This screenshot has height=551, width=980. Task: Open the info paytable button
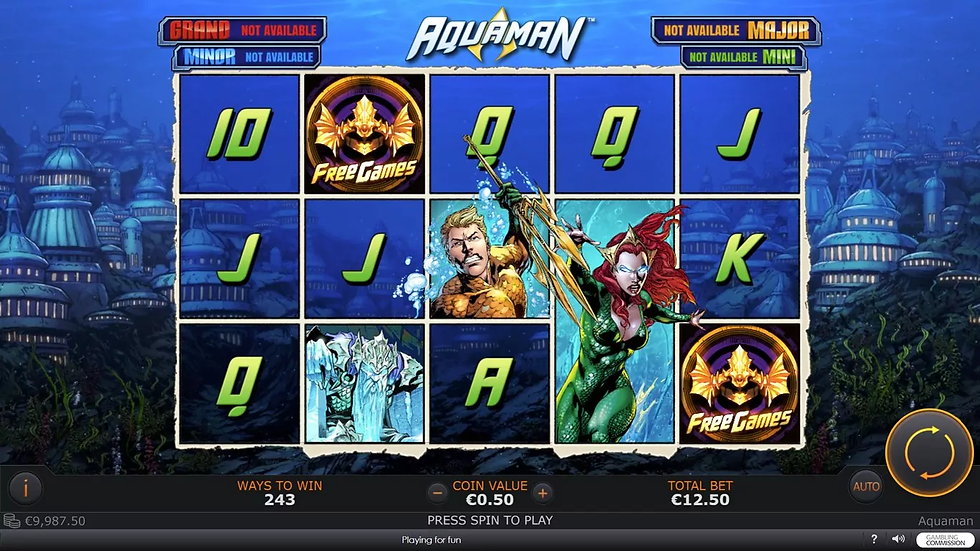(25, 488)
